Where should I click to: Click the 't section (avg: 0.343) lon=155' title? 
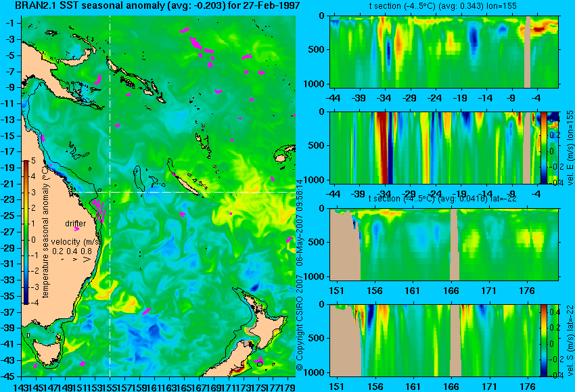443,6
